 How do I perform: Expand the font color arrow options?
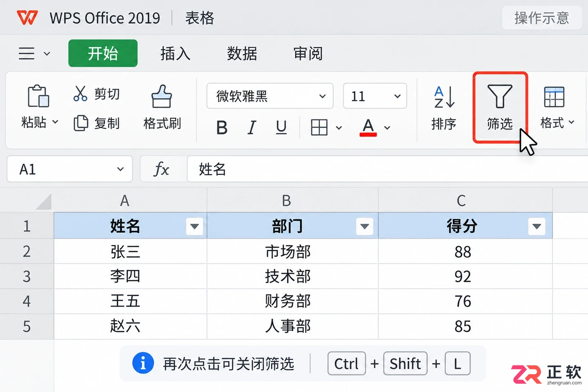pos(387,128)
